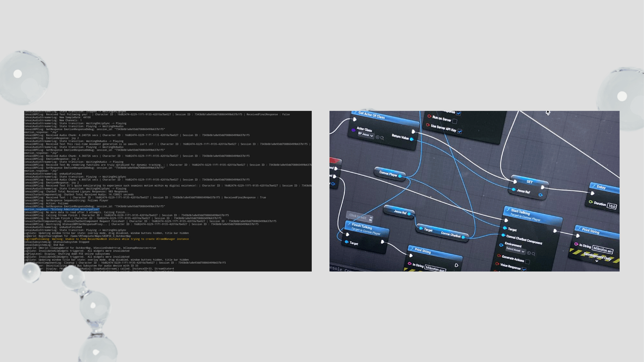Click the Delay node exec input pin
This screenshot has height=362, width=644.
pyautogui.click(x=592, y=193)
